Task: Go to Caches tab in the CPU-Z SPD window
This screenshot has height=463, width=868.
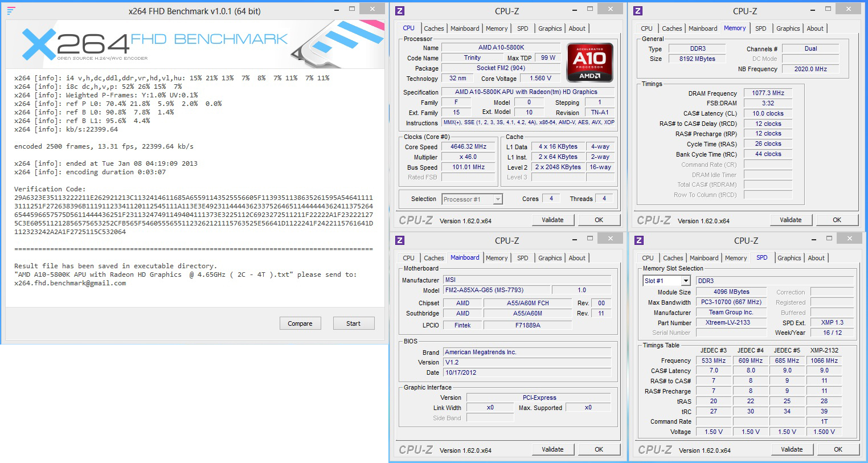Action: click(x=673, y=258)
